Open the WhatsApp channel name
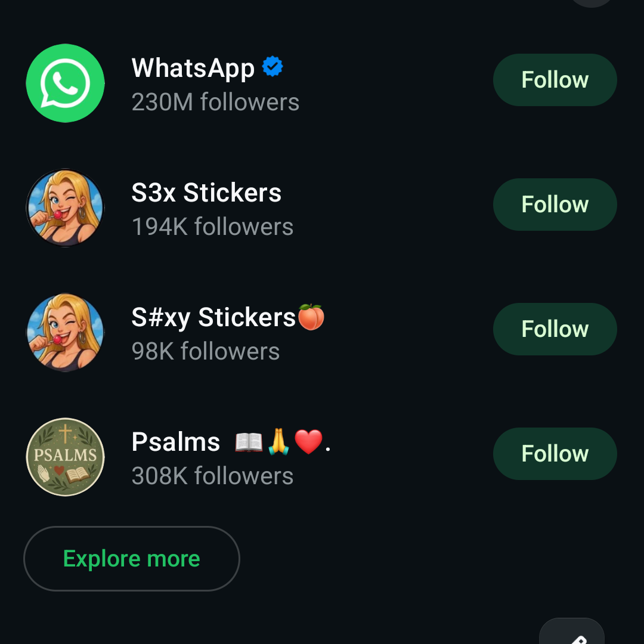This screenshot has width=644, height=644. coord(193,68)
